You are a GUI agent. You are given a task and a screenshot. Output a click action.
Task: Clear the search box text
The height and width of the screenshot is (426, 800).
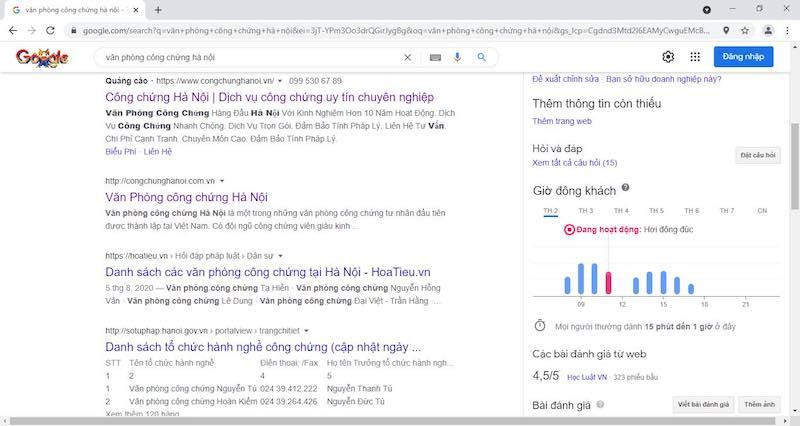click(x=407, y=58)
